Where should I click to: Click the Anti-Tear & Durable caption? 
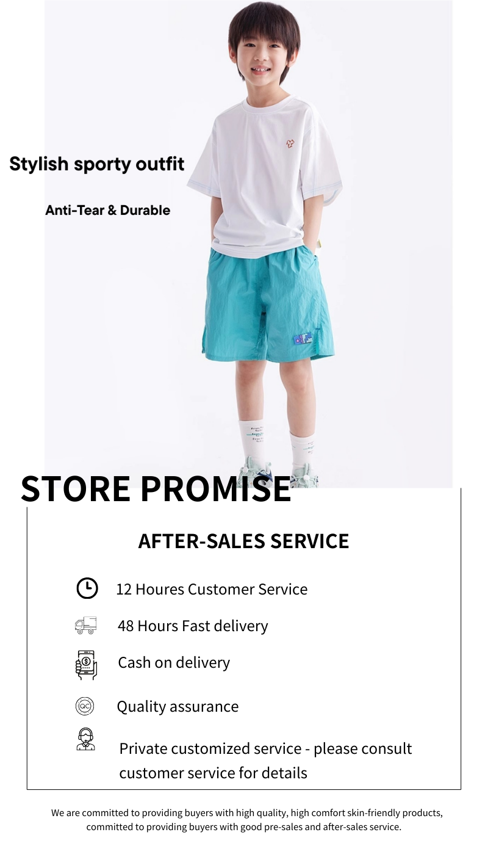tap(107, 210)
